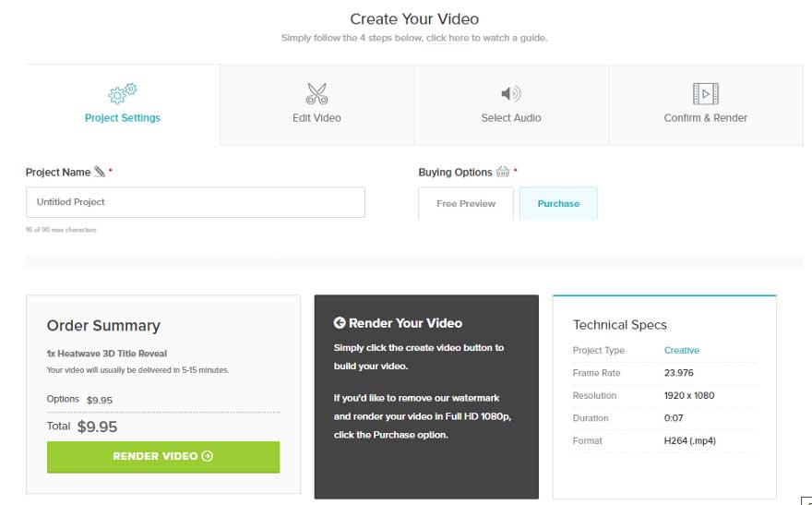
Task: Select the Free Preview buying option
Action: click(x=466, y=203)
